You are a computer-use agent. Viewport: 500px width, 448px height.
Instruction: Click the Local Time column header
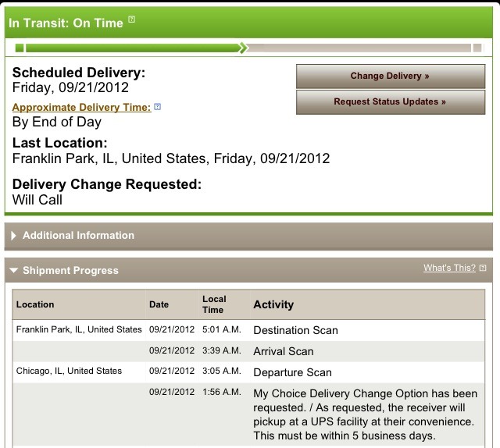click(214, 304)
